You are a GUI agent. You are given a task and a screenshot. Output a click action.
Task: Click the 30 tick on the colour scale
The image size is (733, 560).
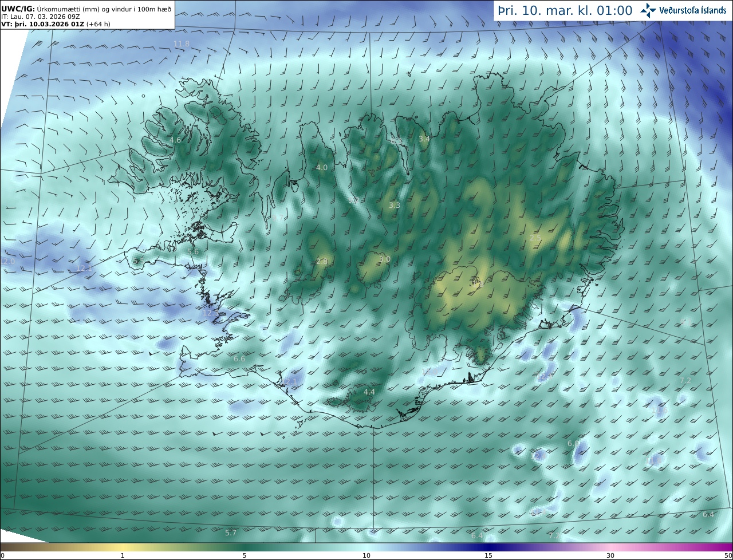coord(610,555)
